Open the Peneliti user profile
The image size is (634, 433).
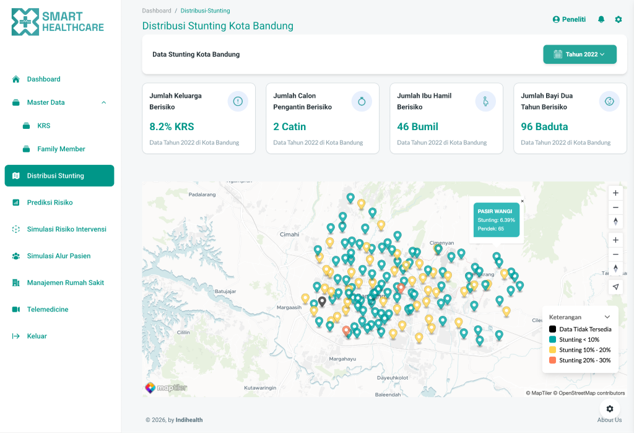coord(569,19)
